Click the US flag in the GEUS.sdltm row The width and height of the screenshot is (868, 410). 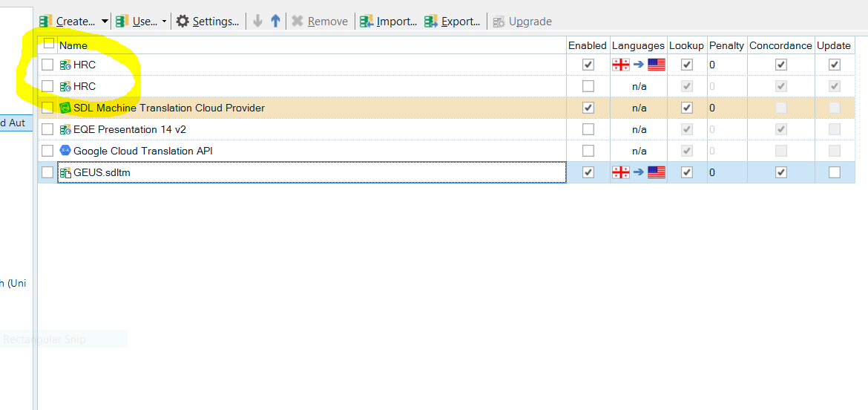point(657,172)
